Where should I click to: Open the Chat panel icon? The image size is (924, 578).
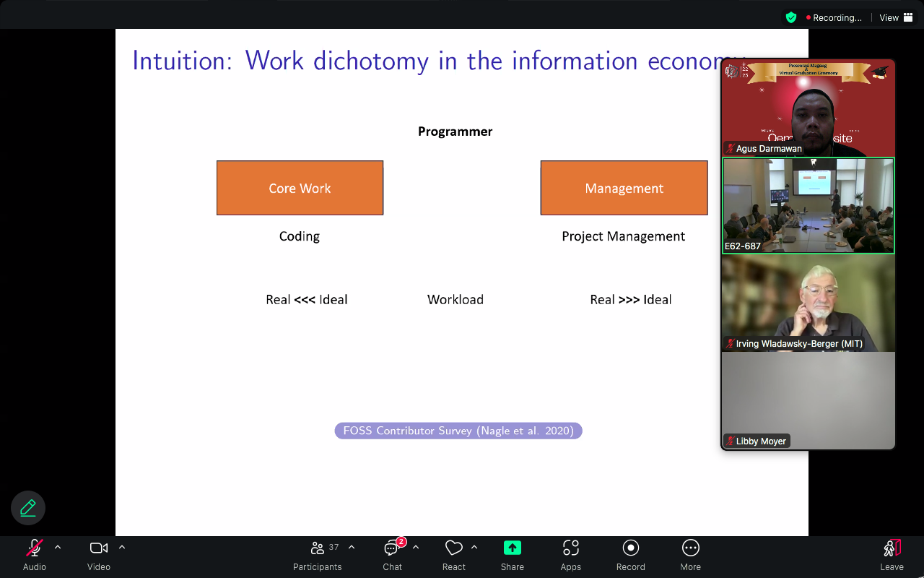(x=392, y=548)
